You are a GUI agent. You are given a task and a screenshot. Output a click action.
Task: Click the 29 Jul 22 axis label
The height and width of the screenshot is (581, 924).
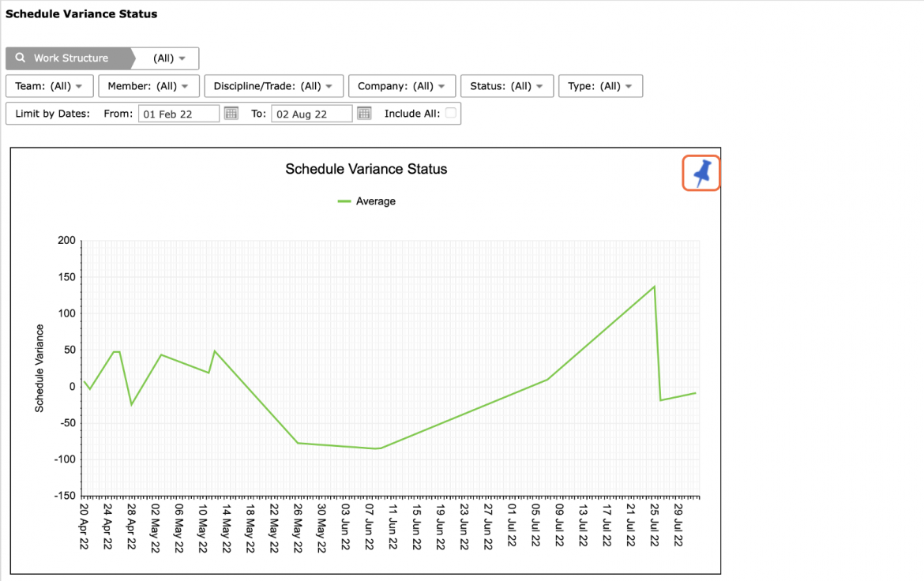click(x=678, y=524)
